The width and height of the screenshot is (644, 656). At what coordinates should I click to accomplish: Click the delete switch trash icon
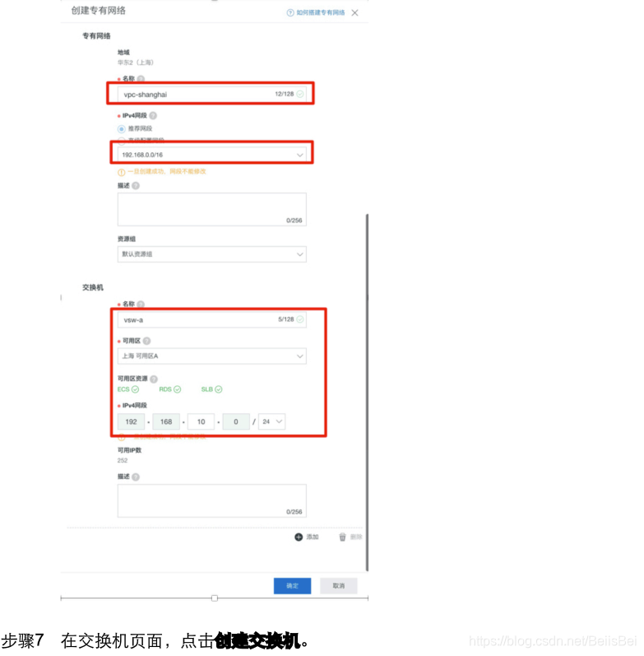coord(342,537)
